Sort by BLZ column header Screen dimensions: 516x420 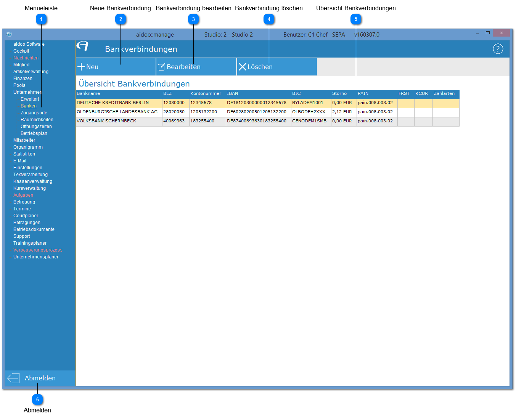click(x=176, y=94)
